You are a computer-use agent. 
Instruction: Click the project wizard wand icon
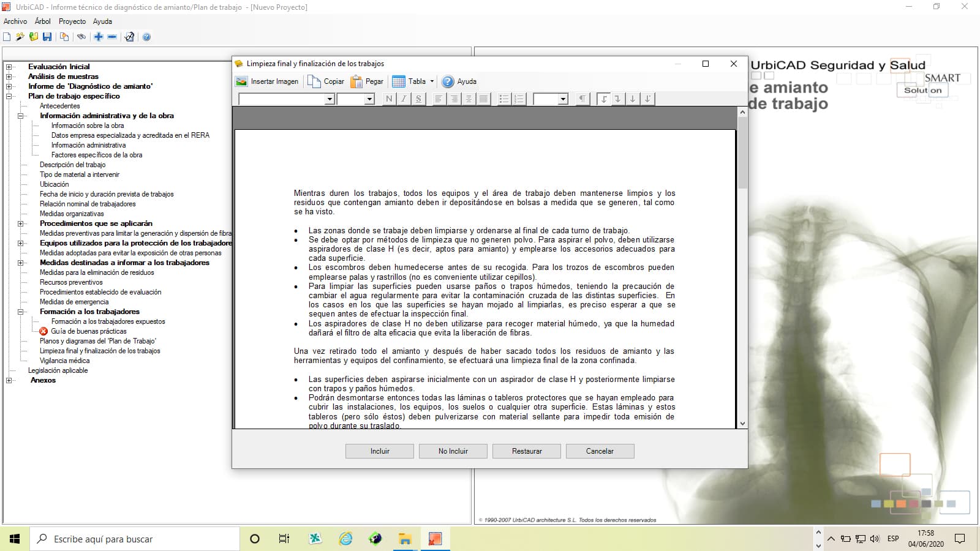coord(20,37)
